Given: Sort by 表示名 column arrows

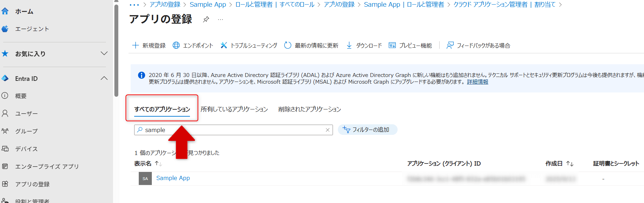Looking at the screenshot, I should tap(158, 163).
